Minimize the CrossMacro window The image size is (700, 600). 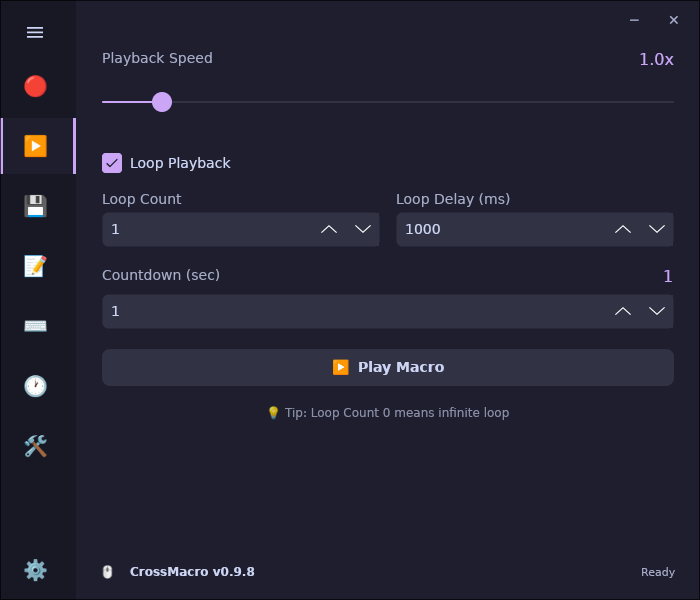[x=634, y=20]
